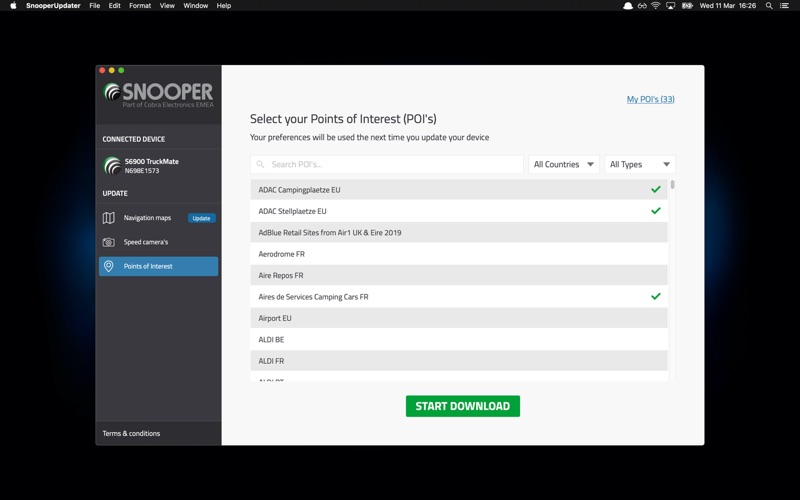Select the Speed camera's section
This screenshot has height=500, width=800.
[158, 242]
